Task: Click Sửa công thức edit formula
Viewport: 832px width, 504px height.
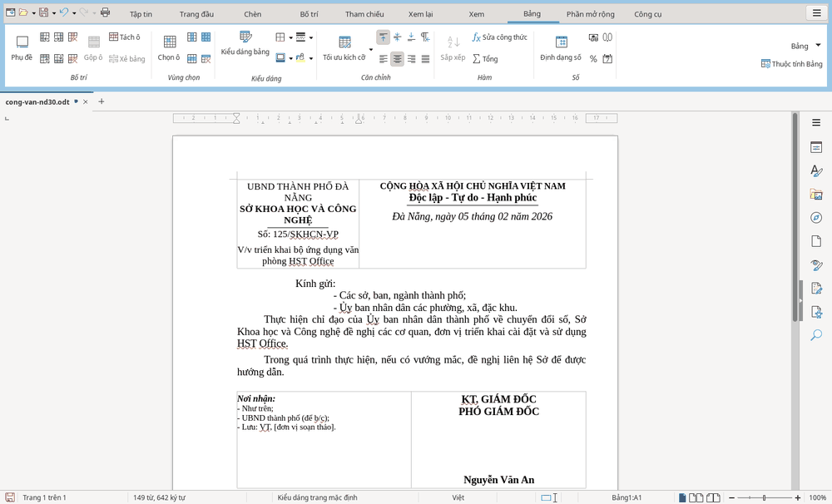Action: (500, 37)
